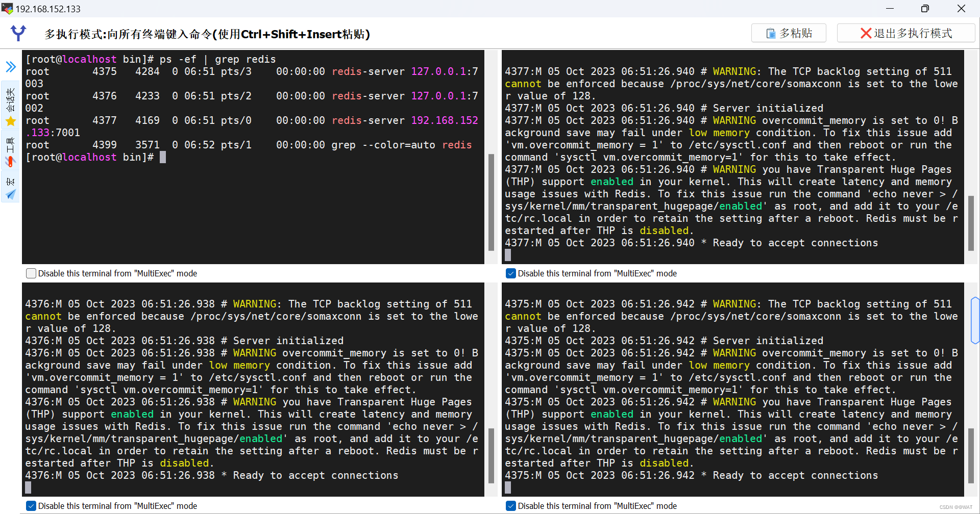Click the multi-paste 多粘贴 button
The width and height of the screenshot is (980, 514).
(x=789, y=33)
